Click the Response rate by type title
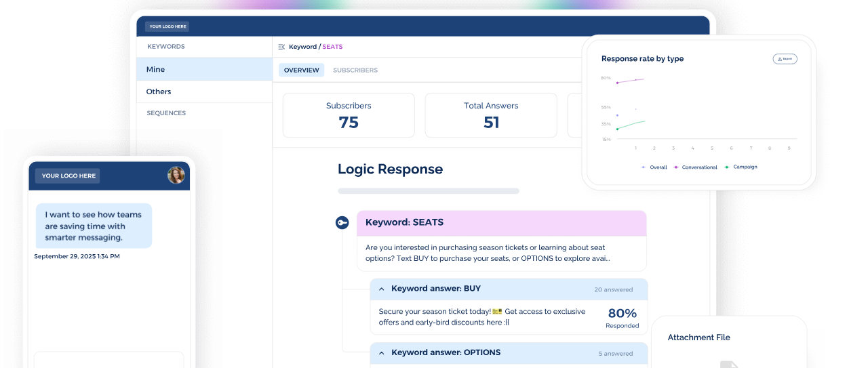 coord(642,59)
